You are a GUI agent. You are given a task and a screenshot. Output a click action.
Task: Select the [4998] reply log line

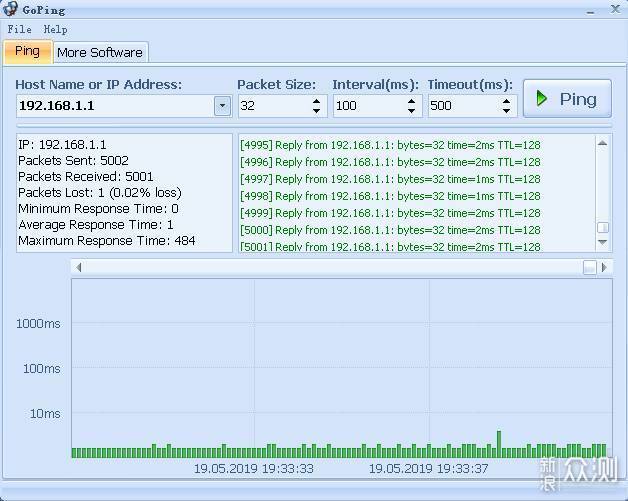coord(390,196)
